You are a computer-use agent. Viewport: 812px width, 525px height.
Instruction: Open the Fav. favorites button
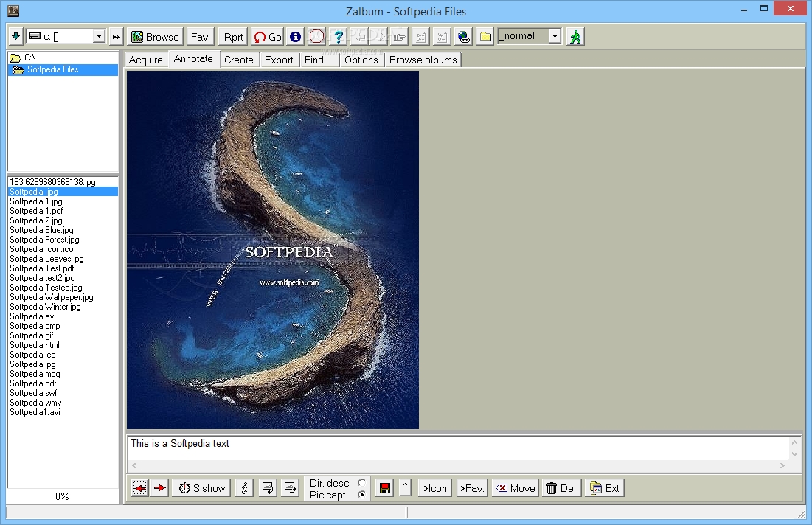tap(200, 37)
